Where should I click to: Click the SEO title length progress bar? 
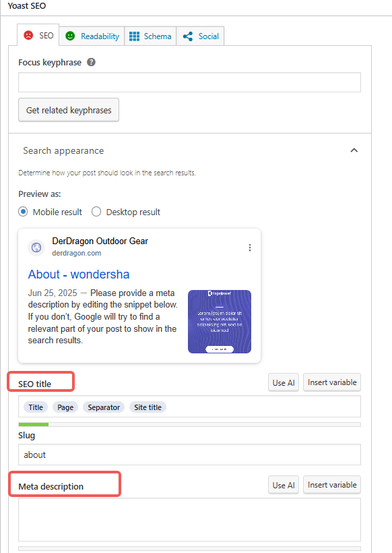189,425
